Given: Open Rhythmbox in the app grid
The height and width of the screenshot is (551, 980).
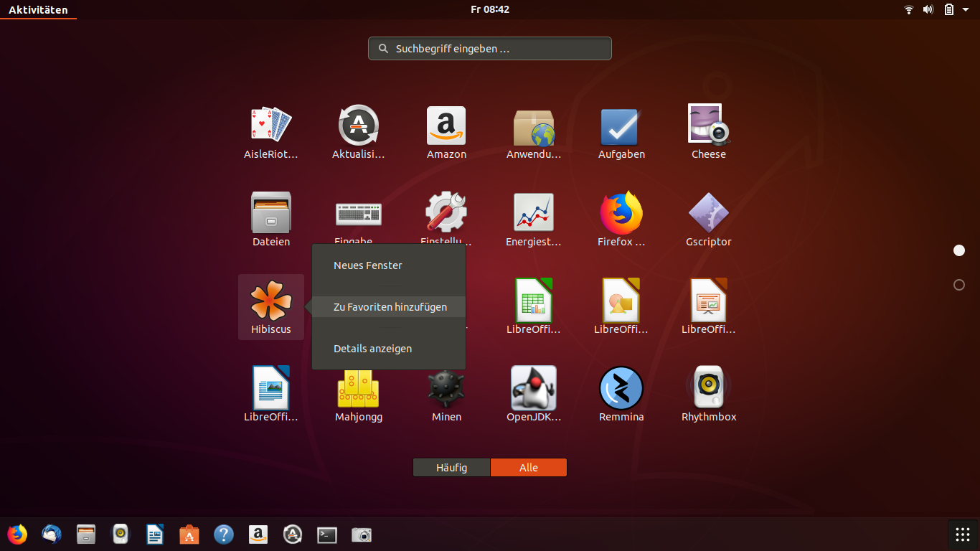Looking at the screenshot, I should tap(709, 387).
